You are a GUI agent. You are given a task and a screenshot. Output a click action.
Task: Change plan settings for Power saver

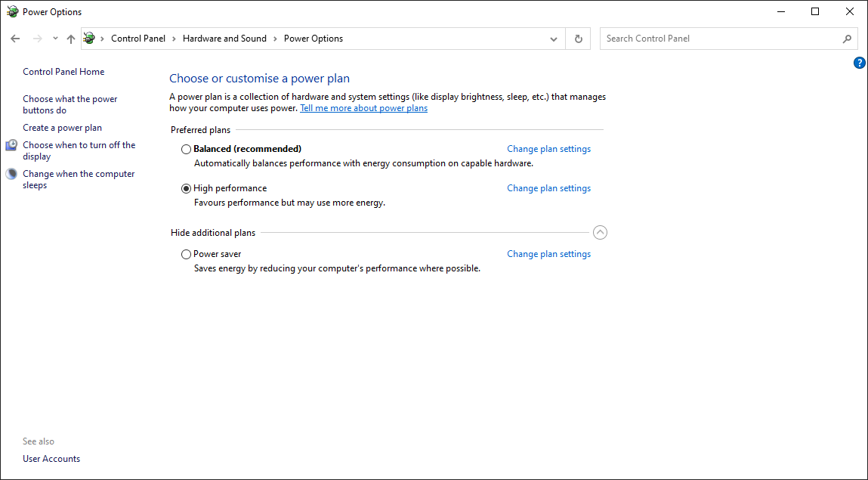point(548,254)
